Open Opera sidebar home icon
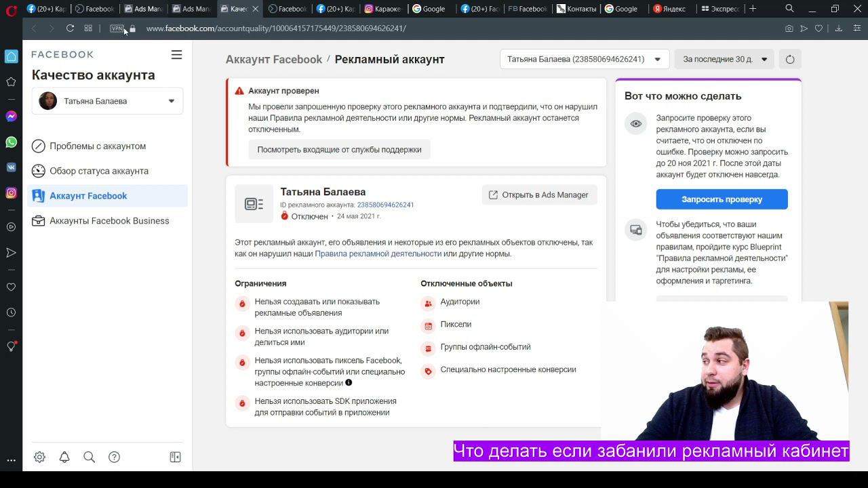The width and height of the screenshot is (868, 488). [x=11, y=56]
